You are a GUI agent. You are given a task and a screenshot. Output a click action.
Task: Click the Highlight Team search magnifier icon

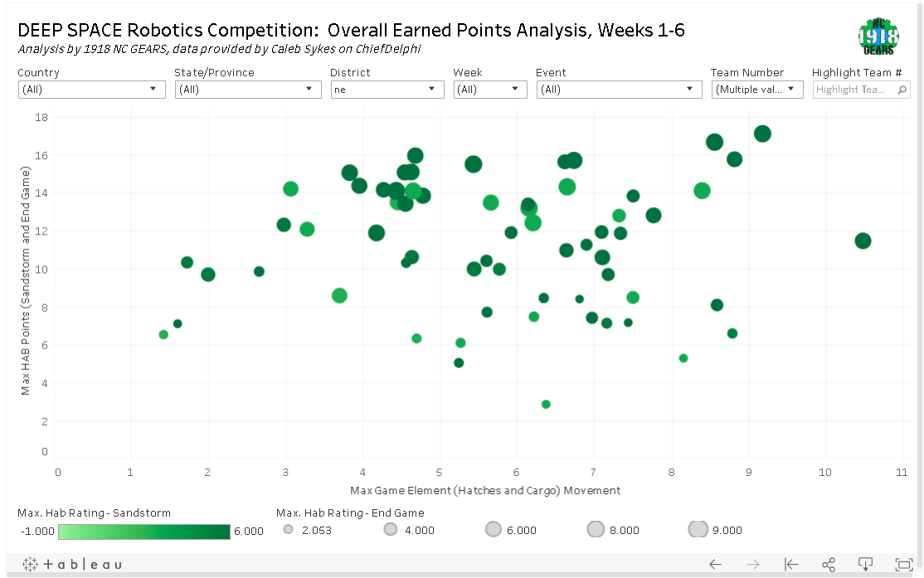(x=902, y=90)
